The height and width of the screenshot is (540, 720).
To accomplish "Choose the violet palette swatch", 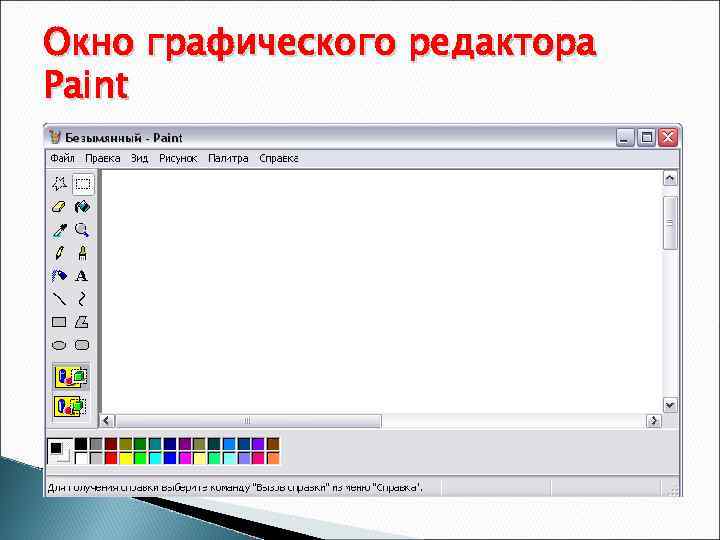I will tap(259, 444).
